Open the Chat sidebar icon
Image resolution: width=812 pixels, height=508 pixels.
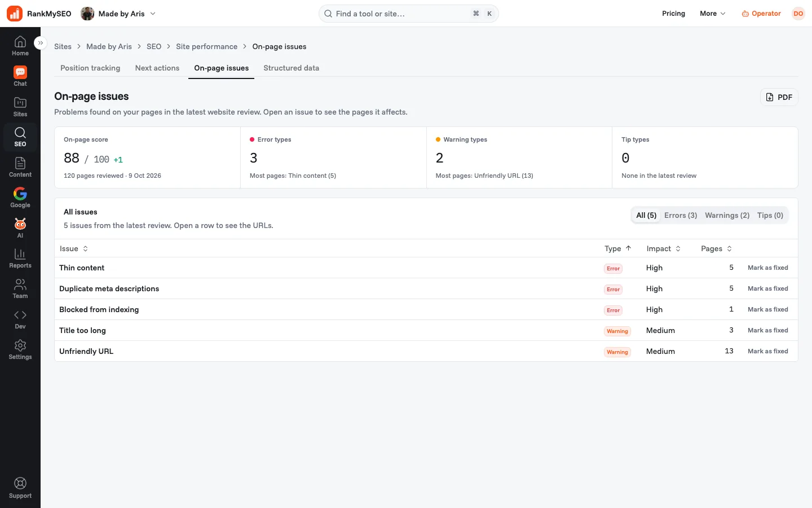point(20,76)
